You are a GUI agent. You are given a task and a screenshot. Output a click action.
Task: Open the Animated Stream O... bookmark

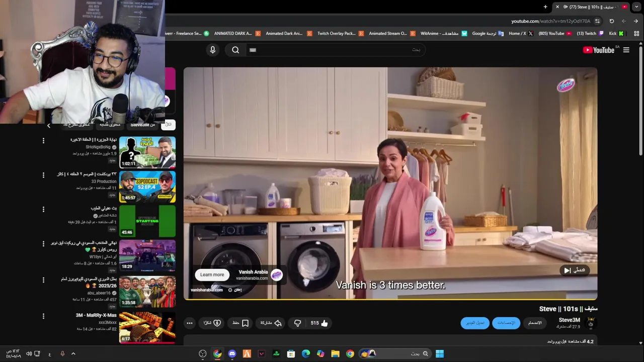pos(391,34)
